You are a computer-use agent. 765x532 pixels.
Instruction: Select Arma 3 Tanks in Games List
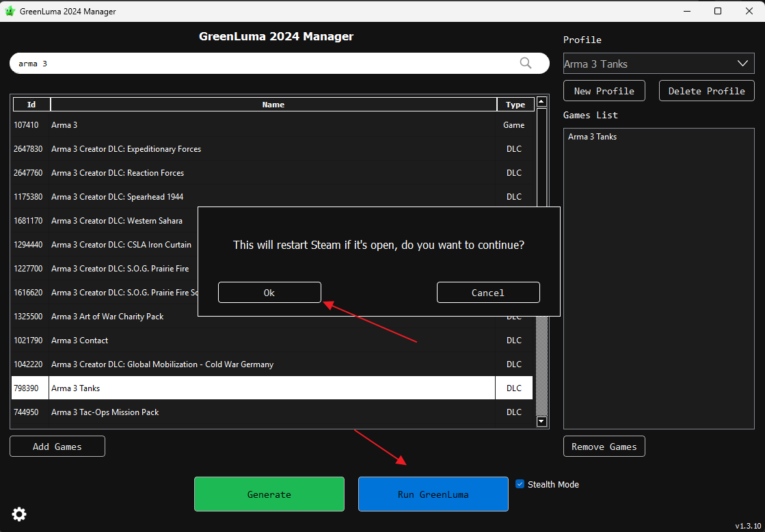pyautogui.click(x=593, y=137)
